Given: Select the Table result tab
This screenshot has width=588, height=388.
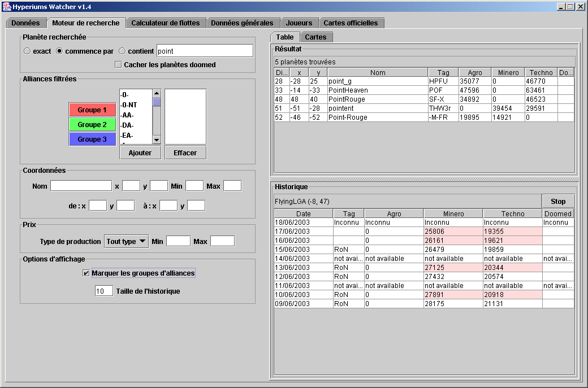Looking at the screenshot, I should (285, 37).
